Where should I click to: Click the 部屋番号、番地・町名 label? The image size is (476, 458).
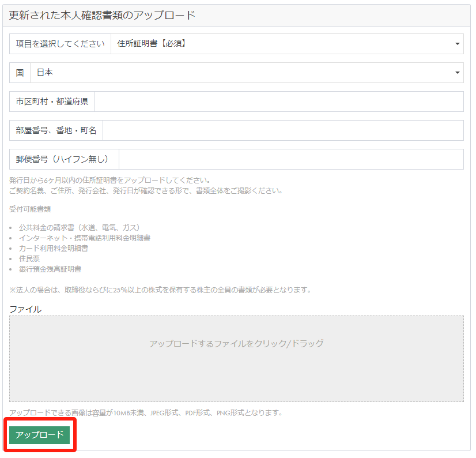[56, 130]
